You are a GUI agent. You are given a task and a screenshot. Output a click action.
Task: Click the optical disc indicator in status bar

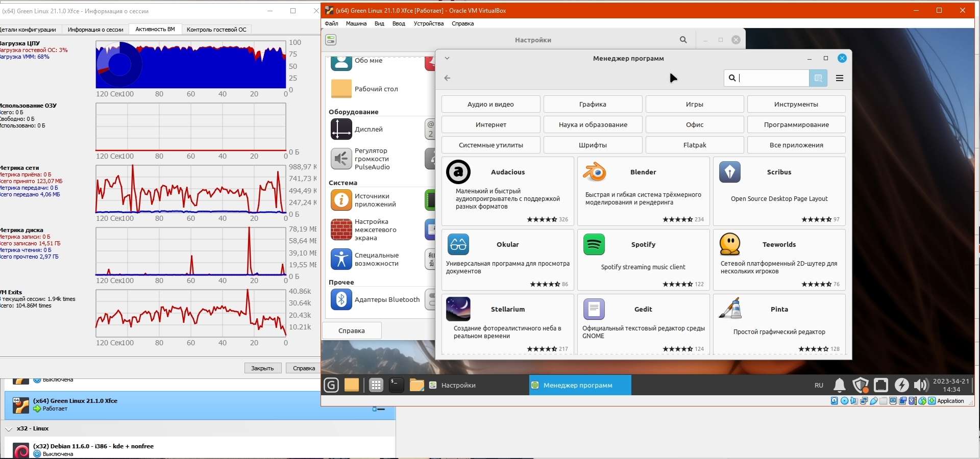844,401
